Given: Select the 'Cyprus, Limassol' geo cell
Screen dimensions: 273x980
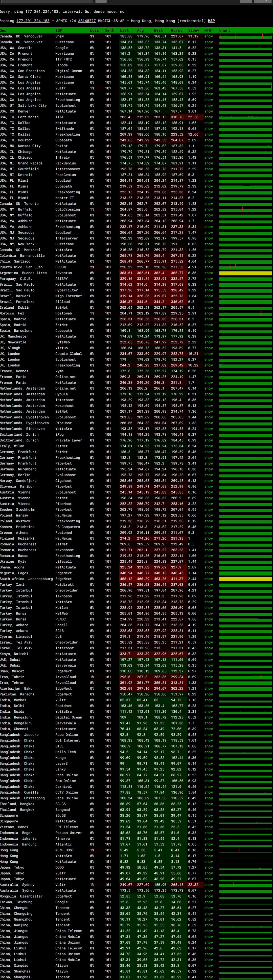Looking at the screenshot, I should point(16,636).
